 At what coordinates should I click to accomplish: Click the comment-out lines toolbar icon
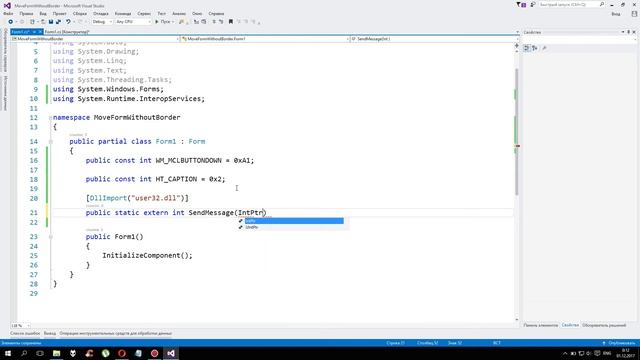coord(214,22)
